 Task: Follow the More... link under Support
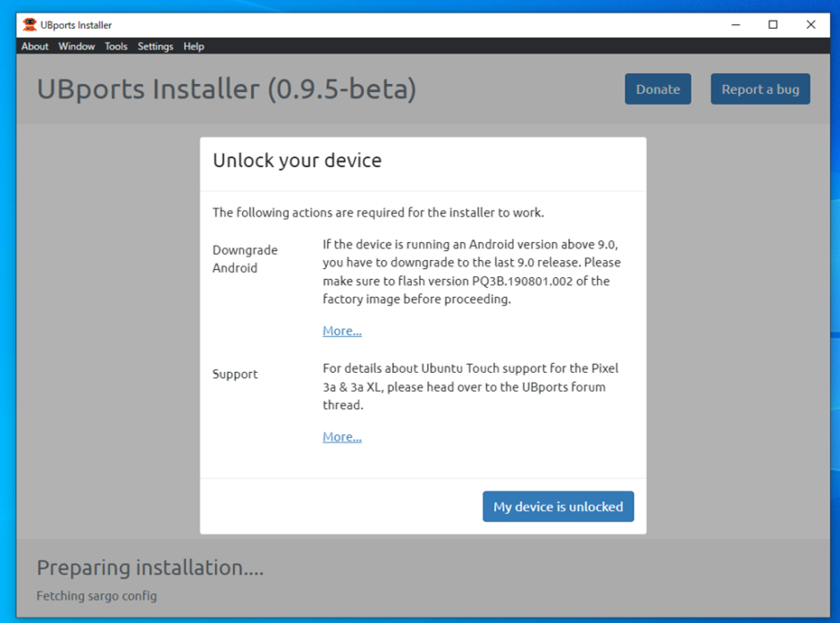(x=341, y=437)
